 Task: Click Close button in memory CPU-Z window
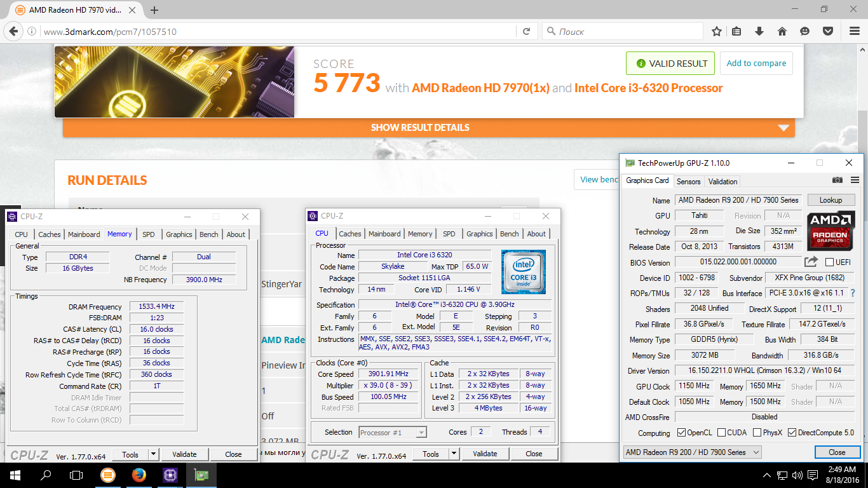click(x=233, y=454)
